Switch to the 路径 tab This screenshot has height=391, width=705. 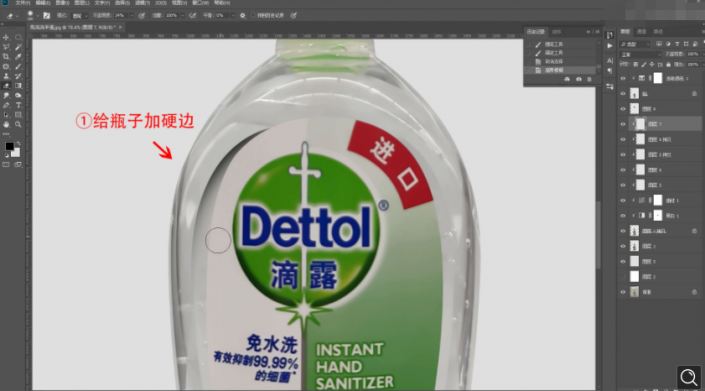pyautogui.click(x=658, y=31)
